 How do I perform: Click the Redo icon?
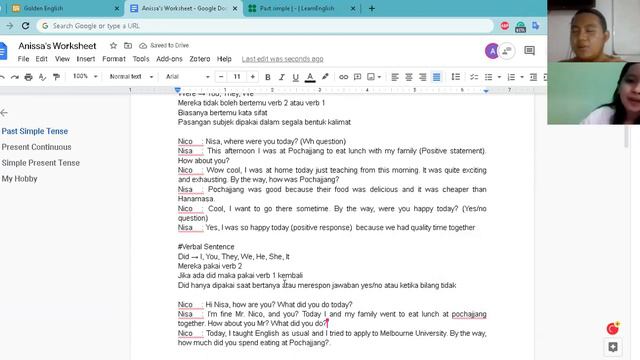15,77
